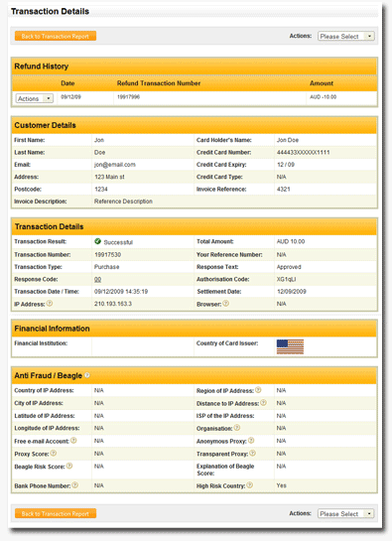Click the IP address 210.193.163.3
Viewport: 392px width, 541px height.
tap(113, 304)
